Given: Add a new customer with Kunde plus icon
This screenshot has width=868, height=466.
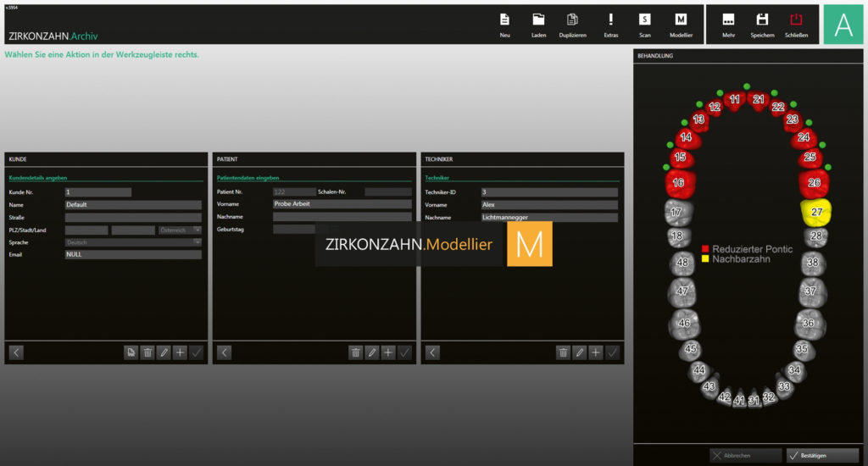Looking at the screenshot, I should pyautogui.click(x=180, y=352).
